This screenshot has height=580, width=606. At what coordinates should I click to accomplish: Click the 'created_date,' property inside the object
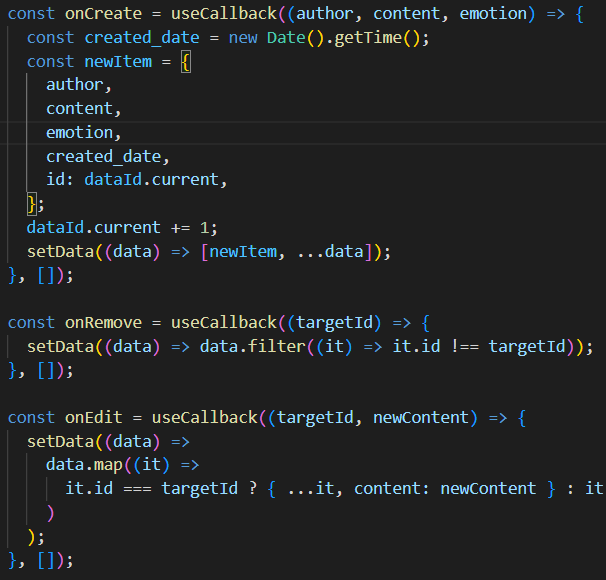point(107,157)
